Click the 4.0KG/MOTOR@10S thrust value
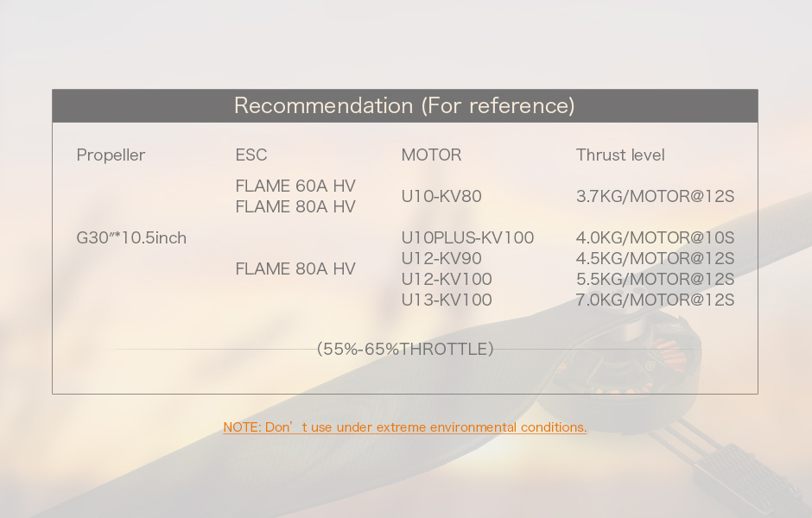 click(655, 238)
